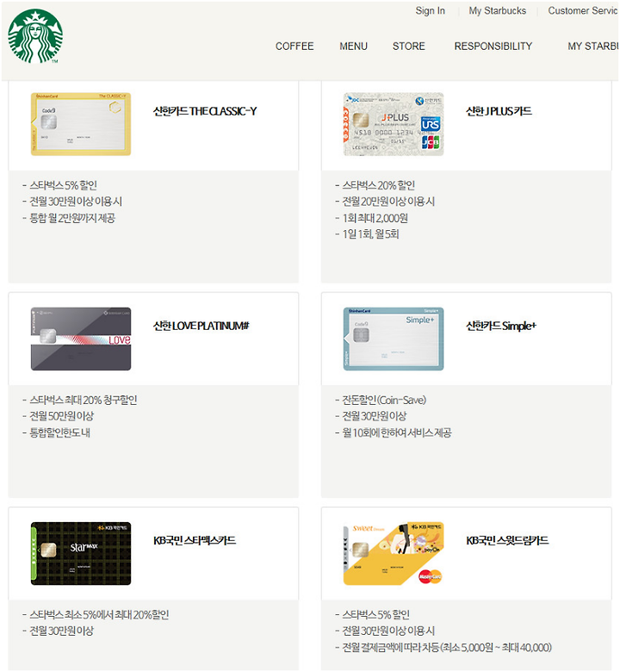Click text 통합 월 2만원까지 제공

[72, 218]
